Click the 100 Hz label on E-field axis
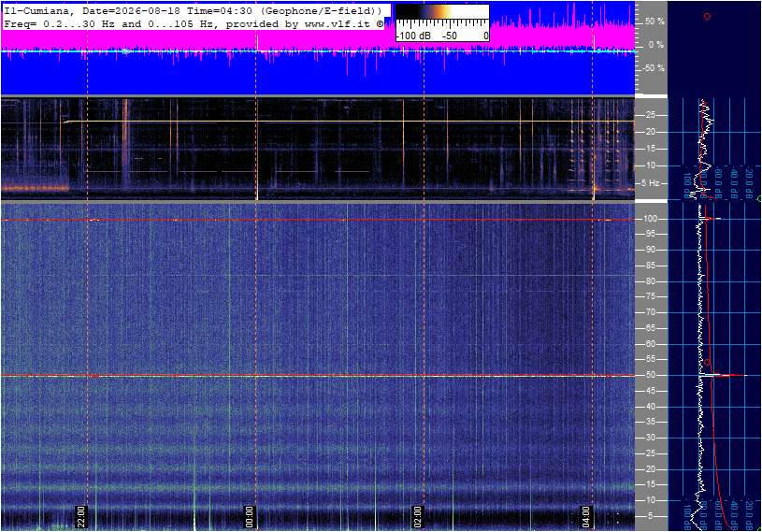 pos(650,219)
